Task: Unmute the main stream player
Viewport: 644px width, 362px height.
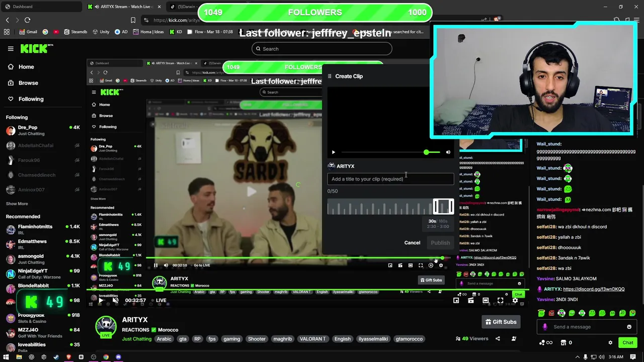Action: click(x=115, y=301)
